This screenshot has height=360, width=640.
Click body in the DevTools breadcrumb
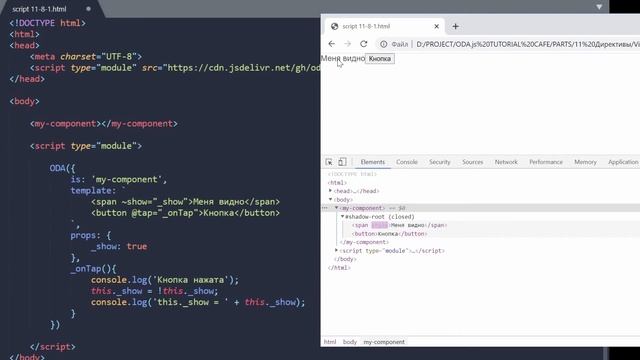coord(350,342)
